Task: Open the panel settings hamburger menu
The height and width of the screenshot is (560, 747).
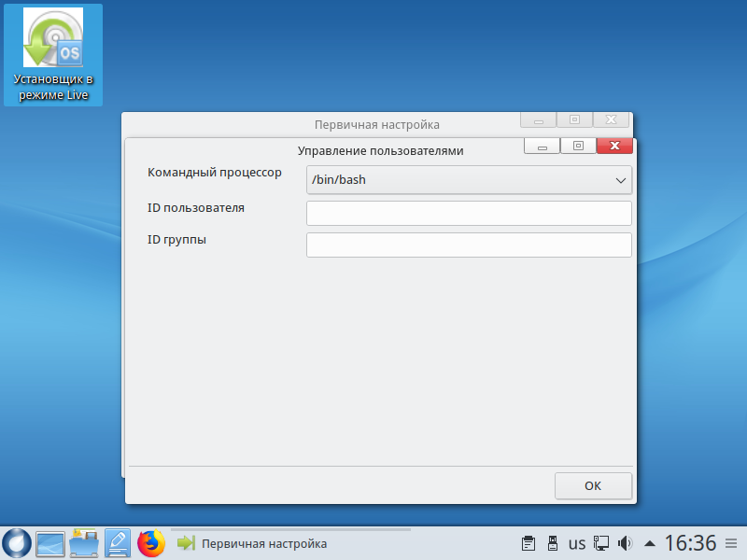Action: click(730, 543)
